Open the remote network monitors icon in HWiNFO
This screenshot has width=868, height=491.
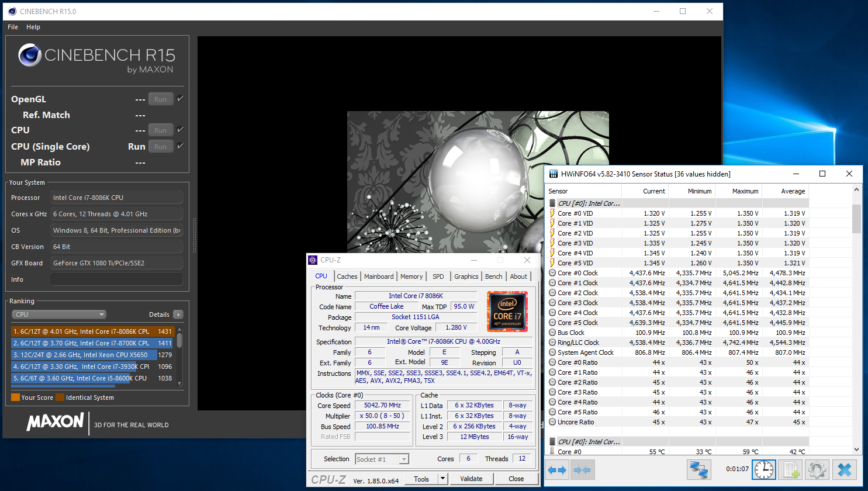pyautogui.click(x=699, y=469)
